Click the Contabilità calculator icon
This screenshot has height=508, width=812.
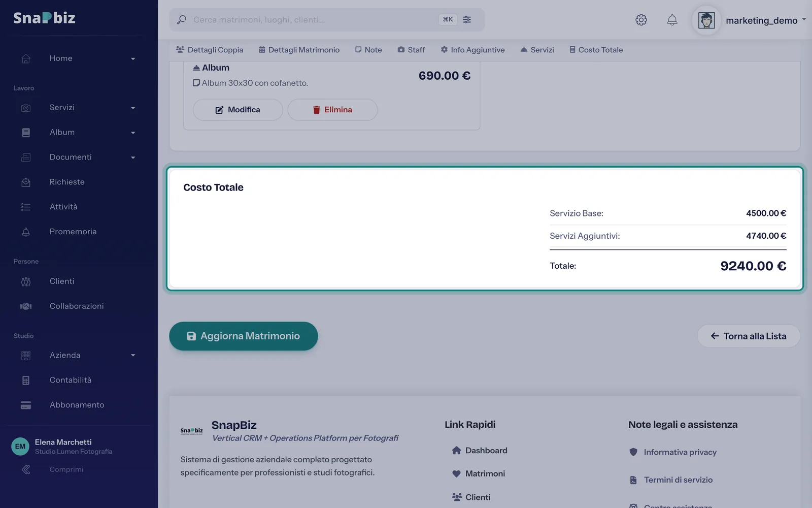26,380
